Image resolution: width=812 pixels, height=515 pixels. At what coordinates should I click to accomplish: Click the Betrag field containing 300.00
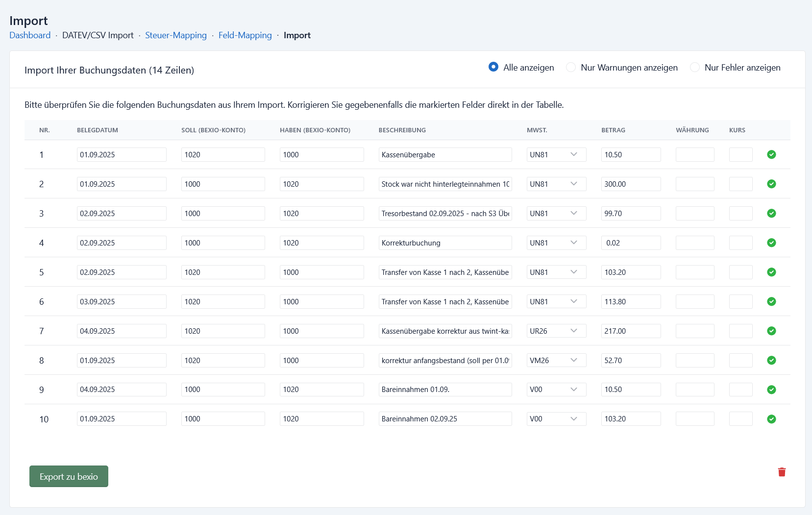pyautogui.click(x=631, y=184)
